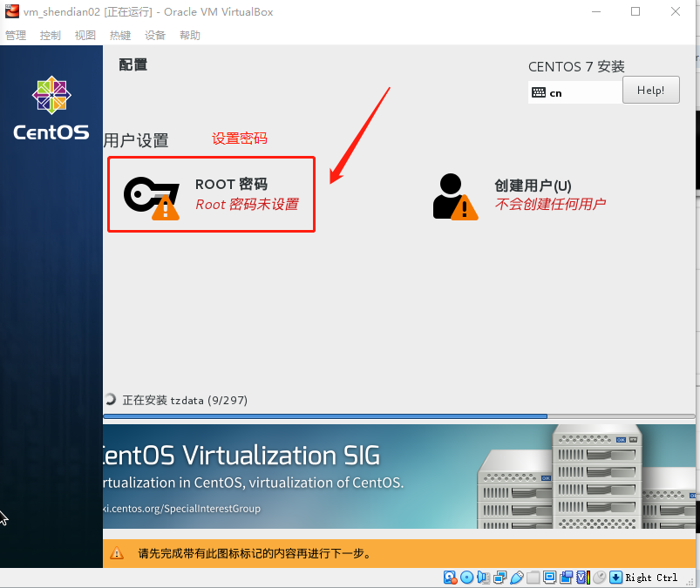Click the Root 密码未设置 warning text

tap(247, 205)
